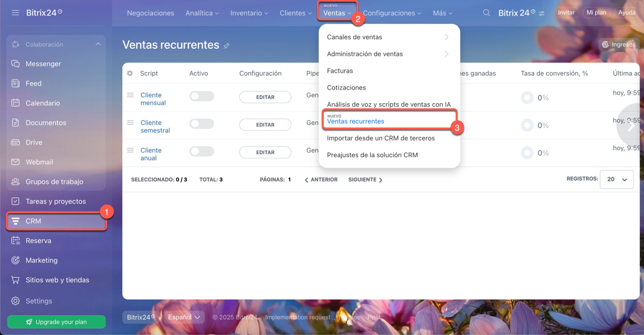
Task: Select Análisis de voz y scripts
Action: coord(389,104)
